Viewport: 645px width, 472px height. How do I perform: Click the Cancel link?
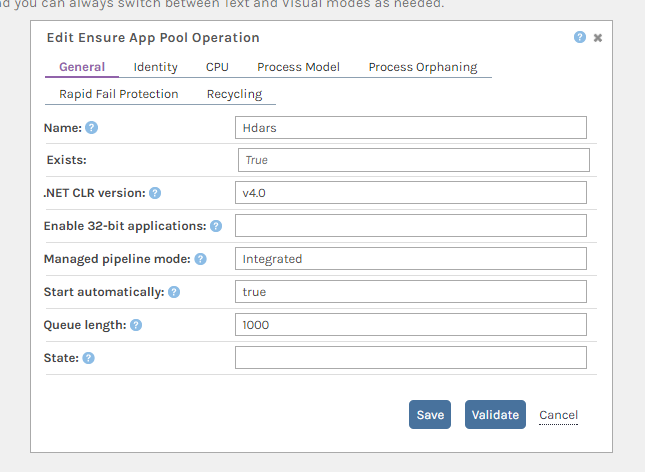[558, 415]
